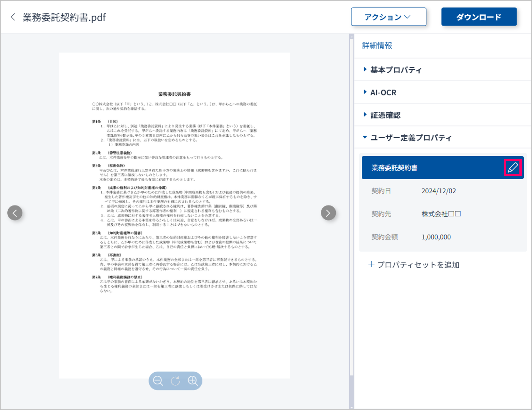Expand the 基本プロパティ section

click(x=396, y=70)
